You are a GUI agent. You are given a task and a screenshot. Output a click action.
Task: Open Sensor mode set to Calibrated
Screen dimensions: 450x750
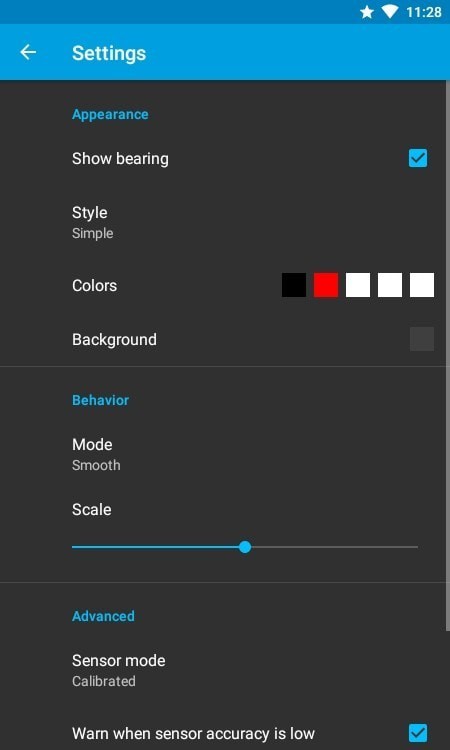pos(225,670)
